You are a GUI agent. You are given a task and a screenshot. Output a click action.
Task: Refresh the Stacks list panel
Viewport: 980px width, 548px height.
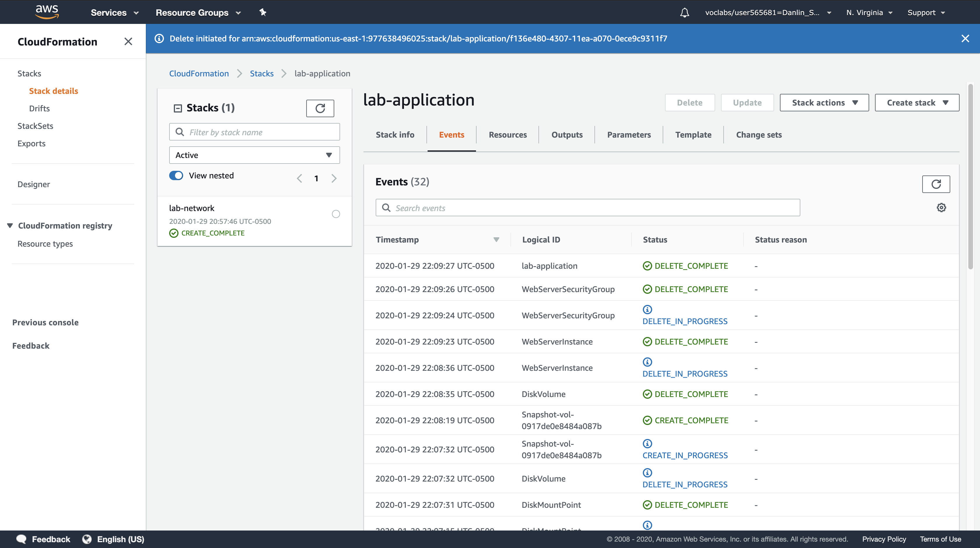(x=320, y=108)
